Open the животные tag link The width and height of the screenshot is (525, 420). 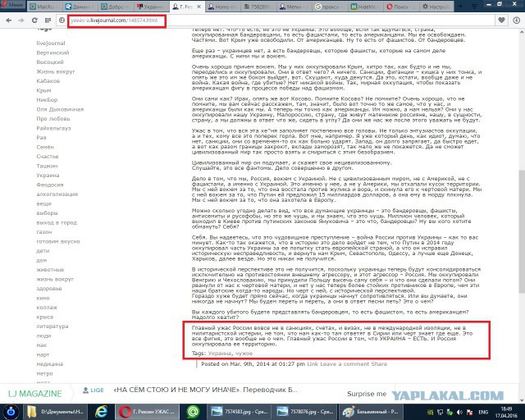tap(50, 270)
